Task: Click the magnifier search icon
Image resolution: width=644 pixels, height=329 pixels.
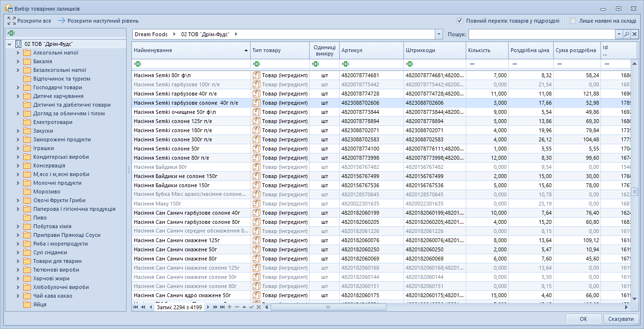Action: pos(627,34)
